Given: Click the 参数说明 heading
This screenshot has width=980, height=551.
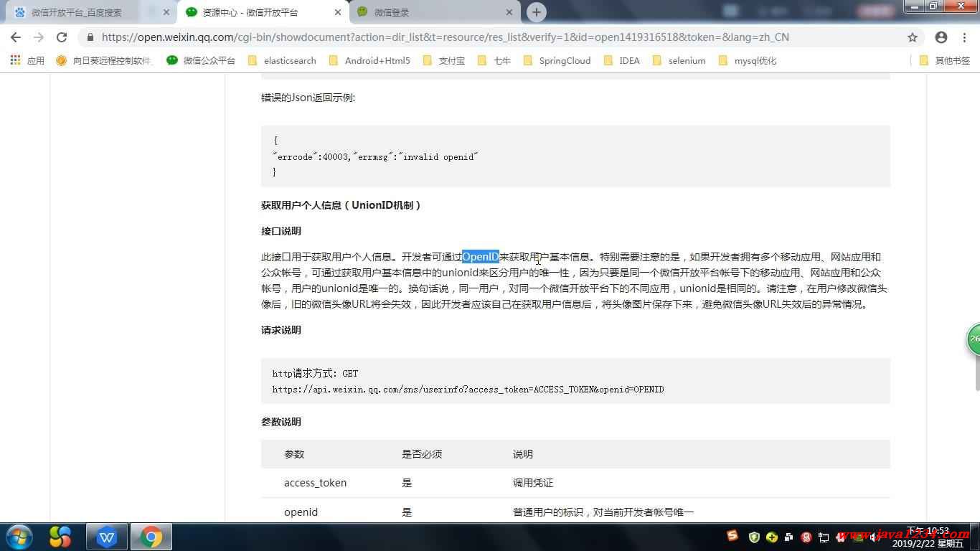Looking at the screenshot, I should click(281, 422).
